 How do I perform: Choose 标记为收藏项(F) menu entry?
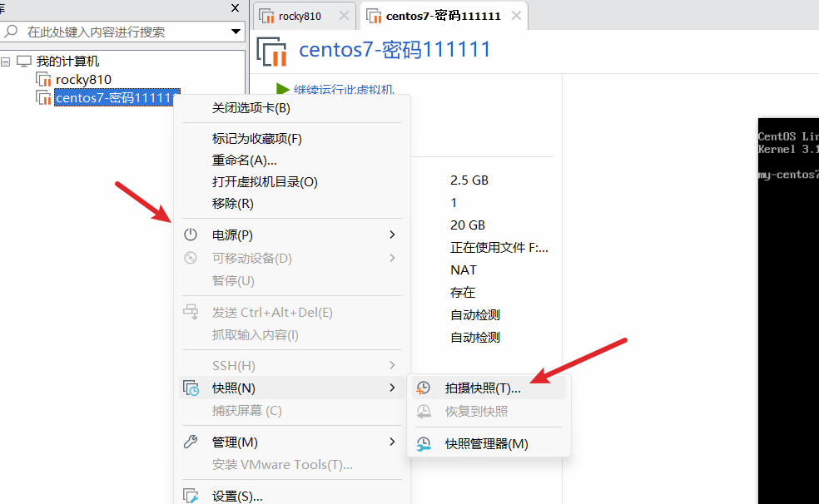pos(292,139)
